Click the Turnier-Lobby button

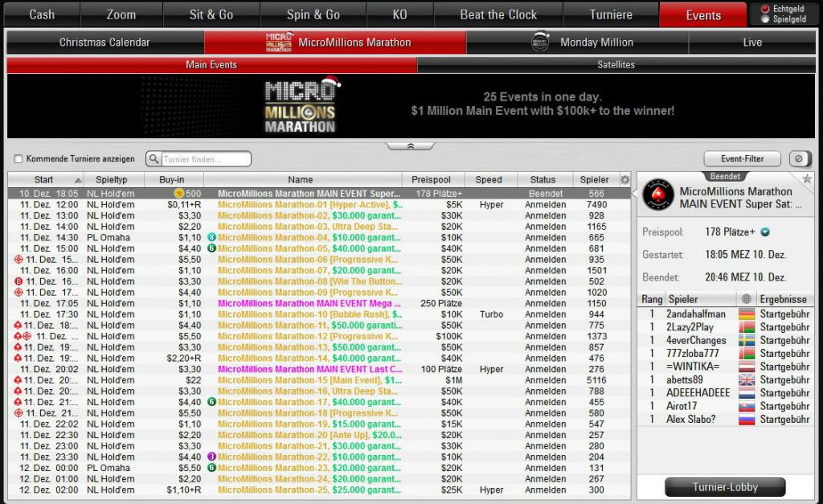[x=725, y=487]
